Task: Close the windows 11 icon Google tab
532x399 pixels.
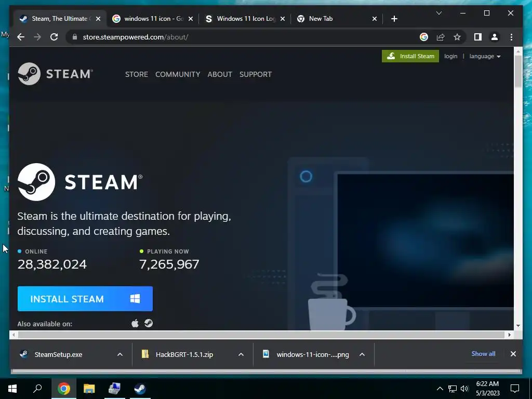Action: pos(191,19)
